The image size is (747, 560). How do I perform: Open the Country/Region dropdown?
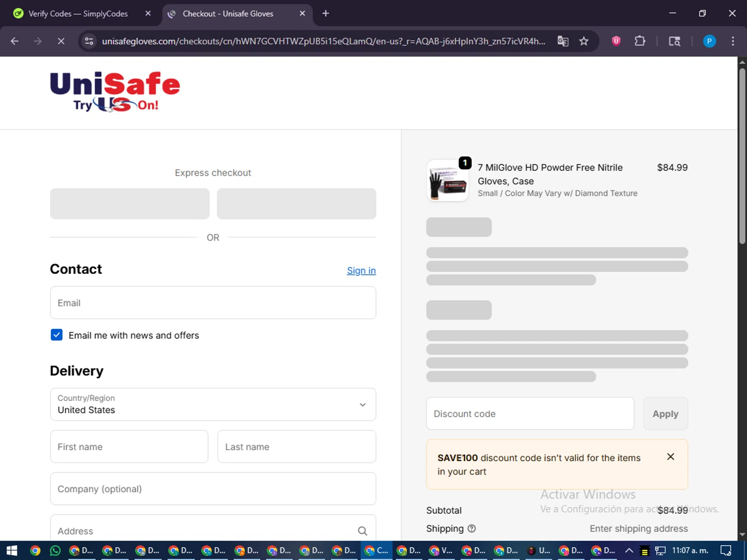pyautogui.click(x=213, y=404)
